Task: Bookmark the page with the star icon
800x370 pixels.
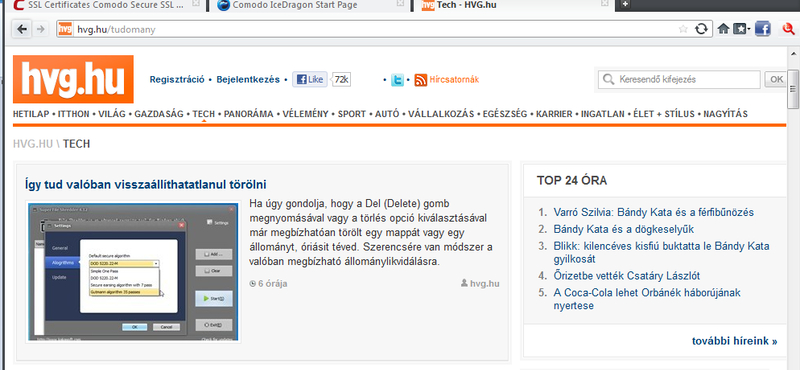Action: click(x=683, y=29)
